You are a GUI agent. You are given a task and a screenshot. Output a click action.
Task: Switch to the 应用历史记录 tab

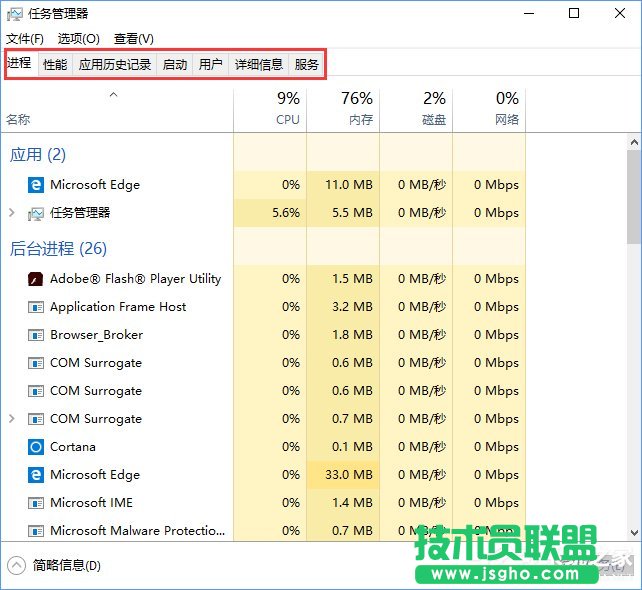115,64
